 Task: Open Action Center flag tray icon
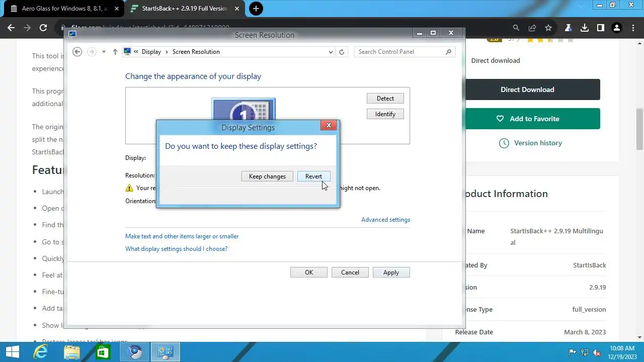coord(573,352)
